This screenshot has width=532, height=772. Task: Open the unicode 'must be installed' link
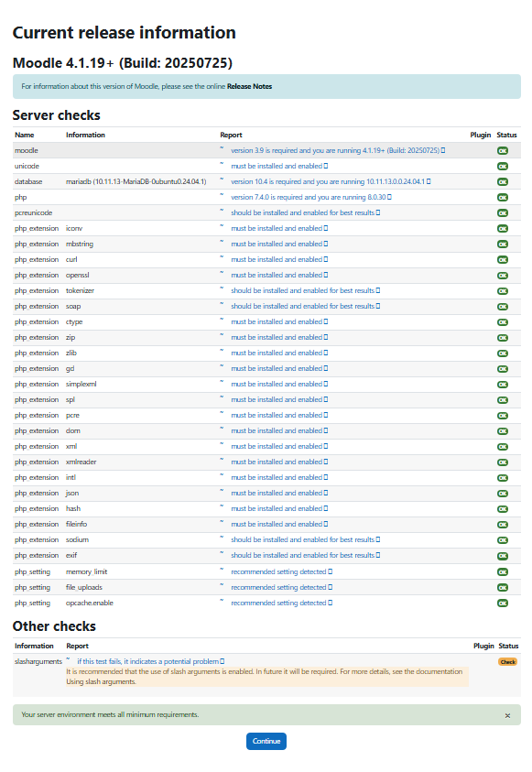pos(279,167)
